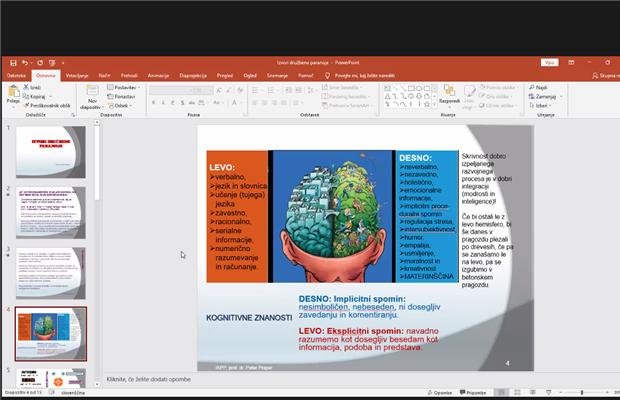
Task: Click notes area Kliknite, če želite dodati opombe
Action: pyautogui.click(x=149, y=379)
